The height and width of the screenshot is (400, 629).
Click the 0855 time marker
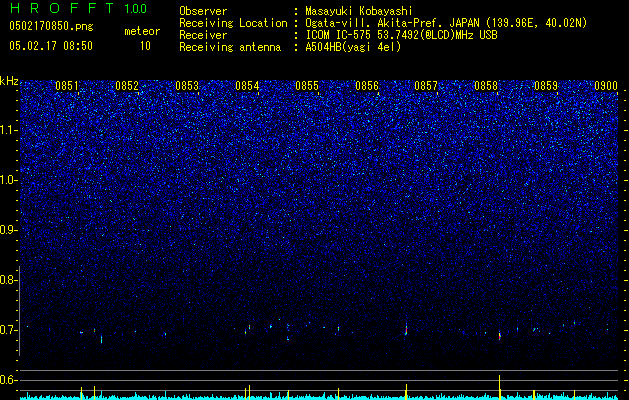(307, 86)
